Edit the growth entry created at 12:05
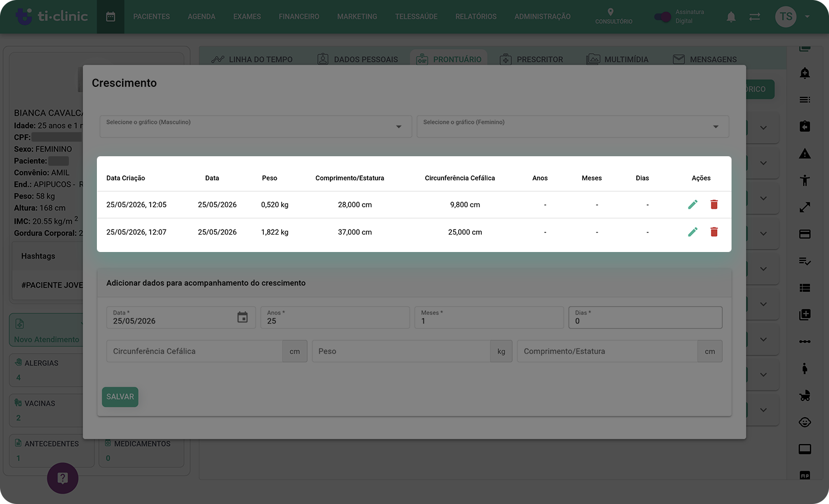 click(x=693, y=204)
